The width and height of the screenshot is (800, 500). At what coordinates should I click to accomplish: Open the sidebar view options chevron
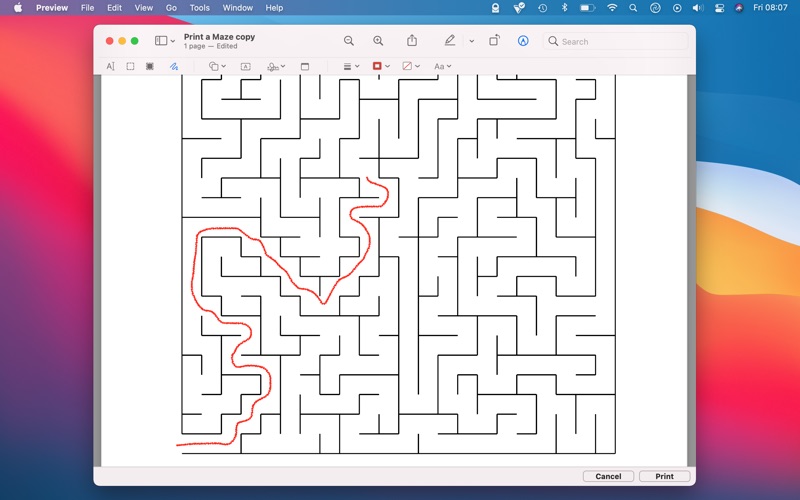173,41
